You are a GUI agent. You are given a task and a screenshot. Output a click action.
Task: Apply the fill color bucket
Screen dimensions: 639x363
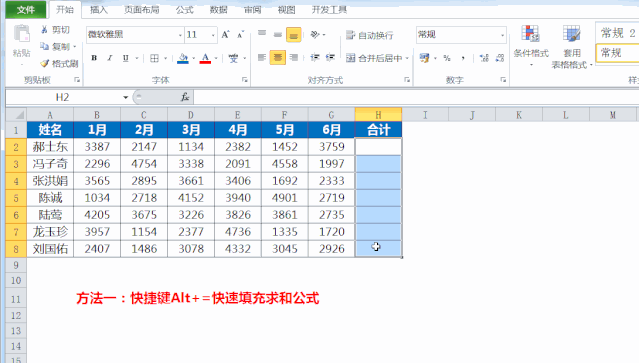click(x=183, y=58)
